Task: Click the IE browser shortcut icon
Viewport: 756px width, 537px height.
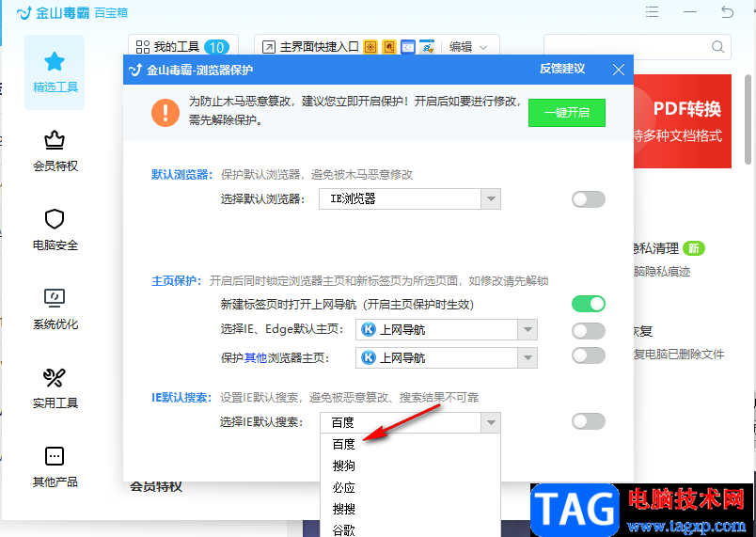Action: tap(427, 47)
